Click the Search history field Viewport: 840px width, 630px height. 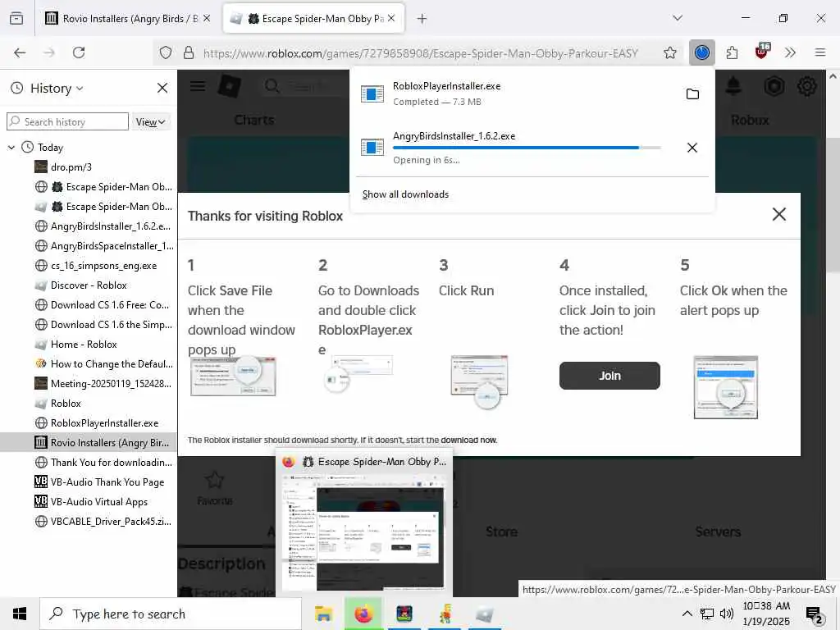coord(67,122)
